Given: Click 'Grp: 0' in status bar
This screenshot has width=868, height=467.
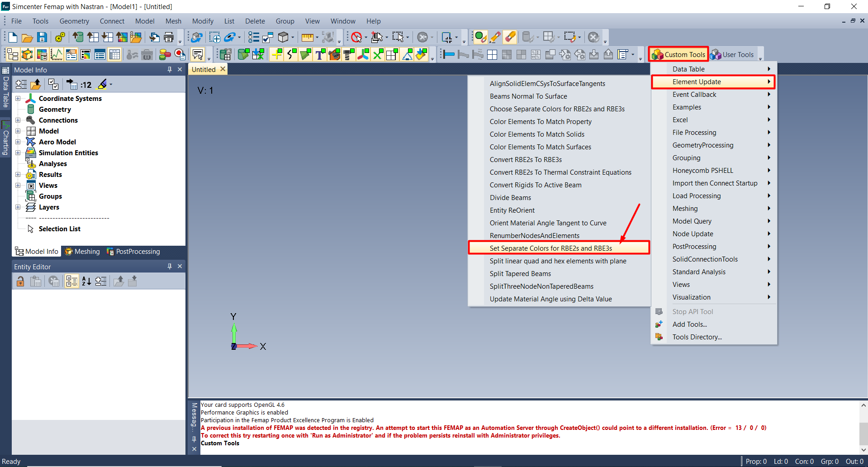Looking at the screenshot, I should point(830,462).
